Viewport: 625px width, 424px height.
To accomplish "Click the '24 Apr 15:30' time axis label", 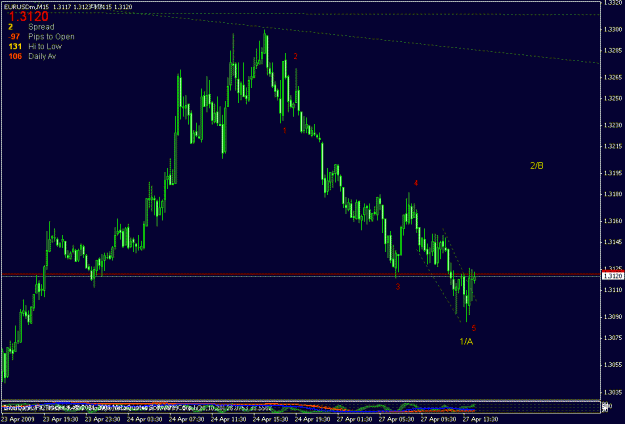I will click(x=270, y=420).
